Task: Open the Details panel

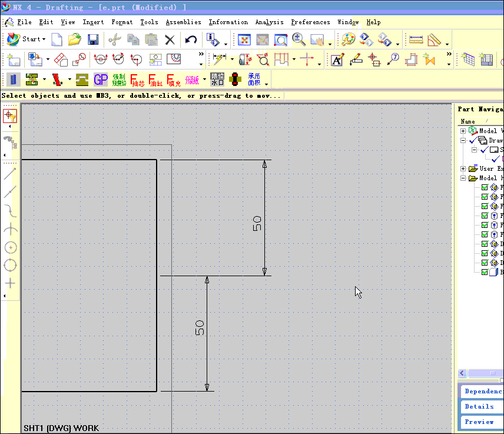Action: pyautogui.click(x=482, y=407)
